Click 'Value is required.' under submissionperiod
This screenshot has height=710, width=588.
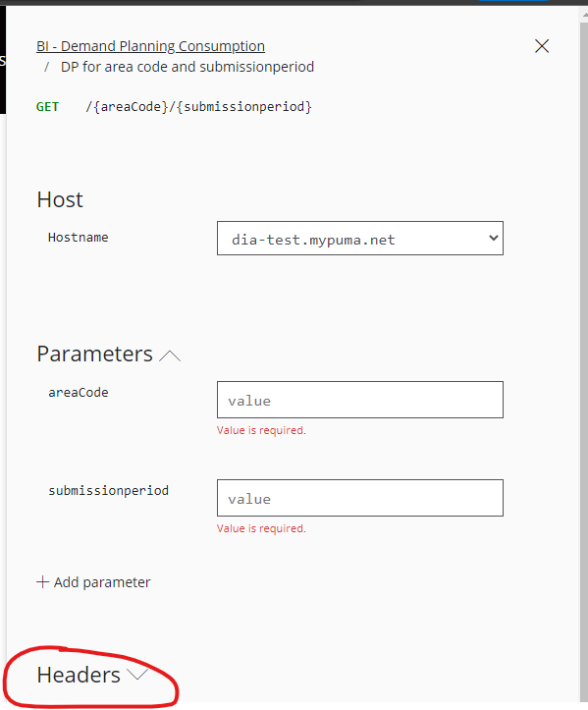point(261,528)
